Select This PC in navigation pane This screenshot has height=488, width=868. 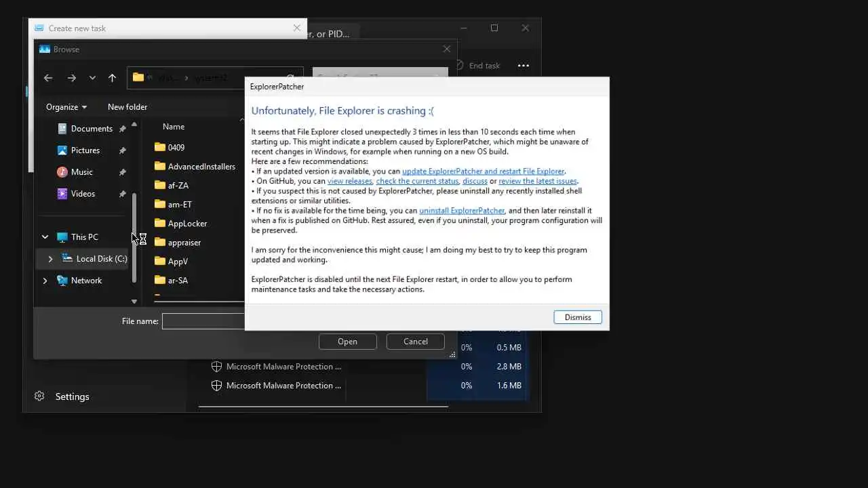click(x=84, y=237)
